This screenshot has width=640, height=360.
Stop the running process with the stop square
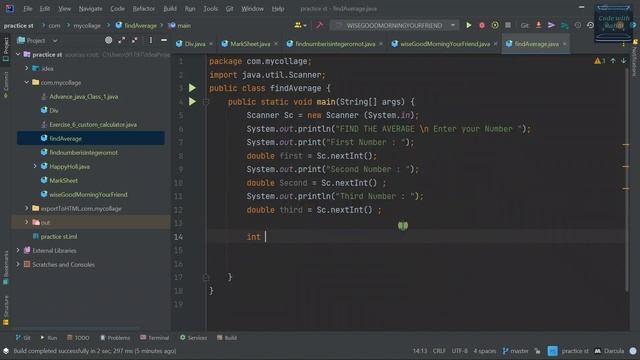(x=508, y=25)
